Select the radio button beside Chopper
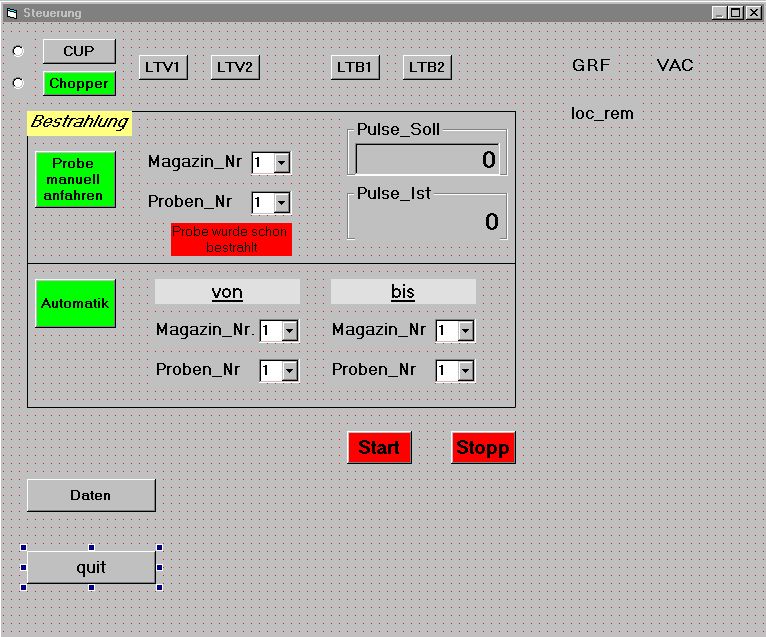 coord(18,83)
